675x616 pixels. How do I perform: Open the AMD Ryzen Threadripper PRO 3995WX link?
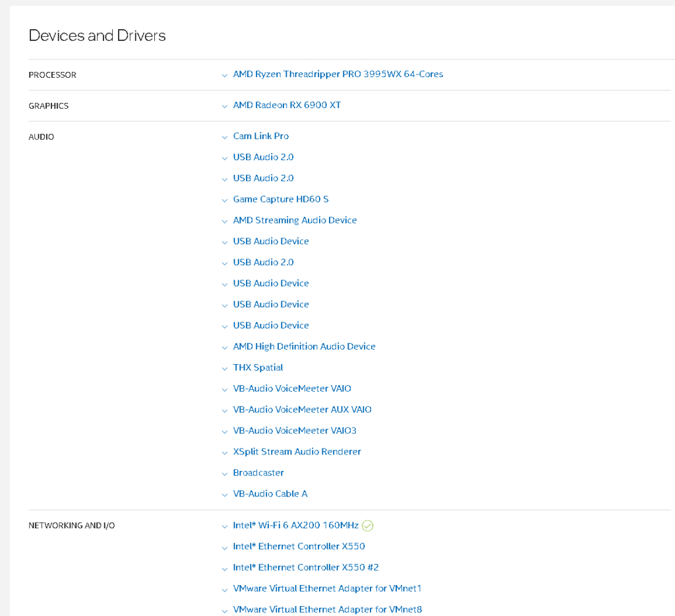pos(338,74)
